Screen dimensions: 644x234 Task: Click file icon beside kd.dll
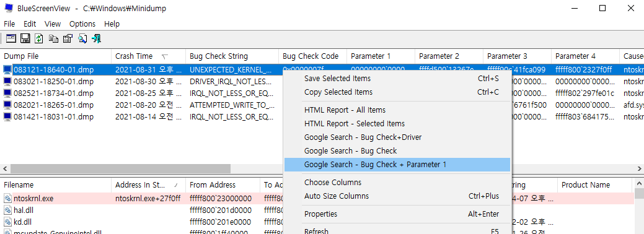coord(7,222)
